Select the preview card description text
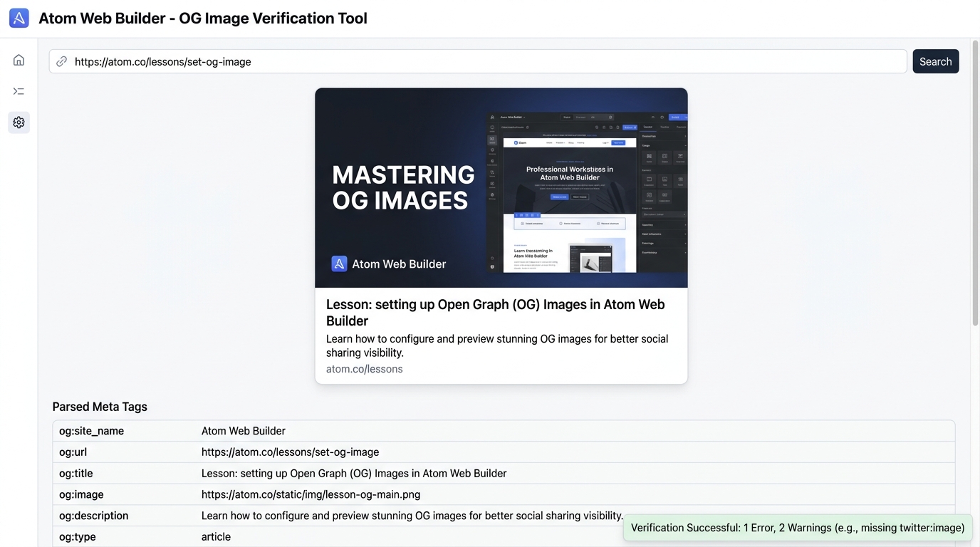The image size is (980, 547). click(496, 345)
